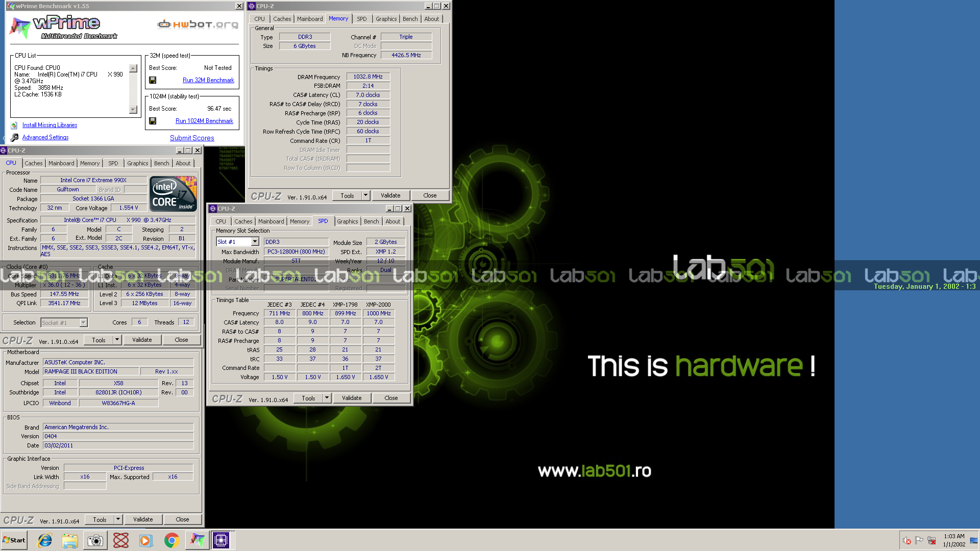980x551 pixels.
Task: Click the wPrime logo graphic
Action: (x=64, y=28)
